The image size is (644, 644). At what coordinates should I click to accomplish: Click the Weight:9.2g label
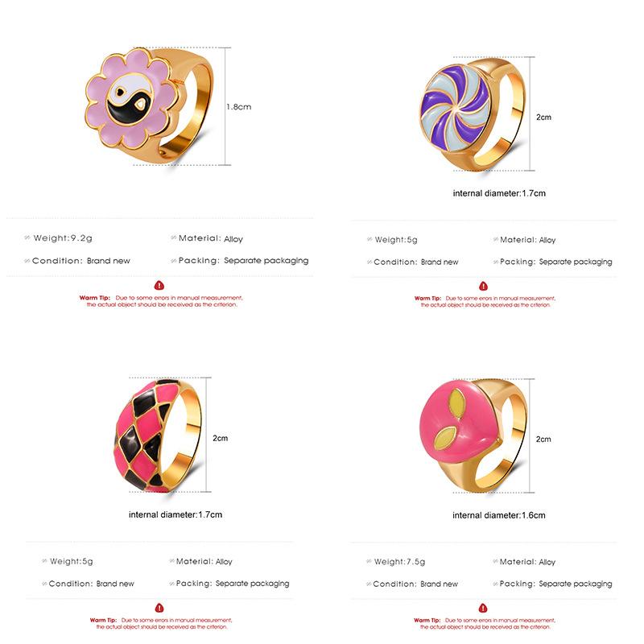pyautogui.click(x=63, y=237)
